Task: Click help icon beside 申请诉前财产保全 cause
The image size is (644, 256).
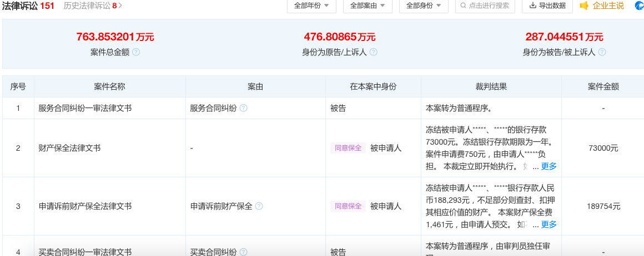Action: [259, 206]
